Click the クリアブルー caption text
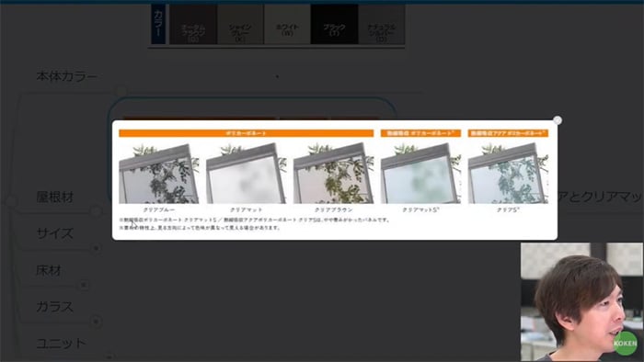This screenshot has height=362, width=644. click(x=159, y=209)
